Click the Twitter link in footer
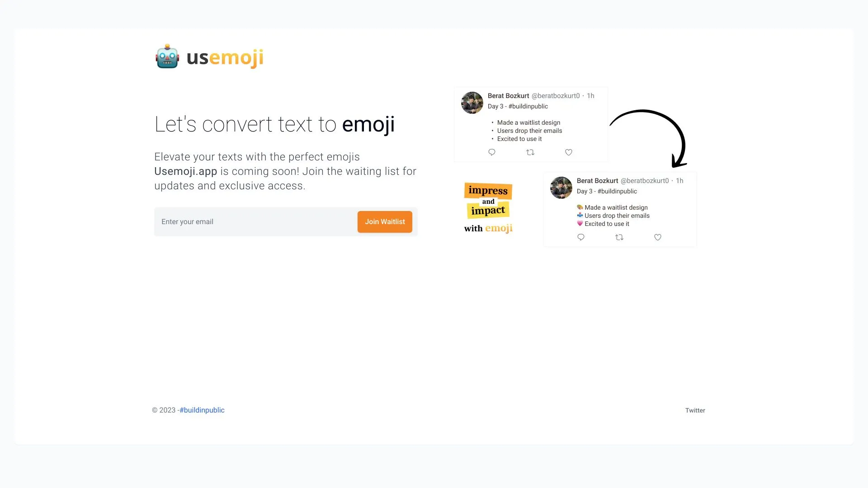 point(695,410)
